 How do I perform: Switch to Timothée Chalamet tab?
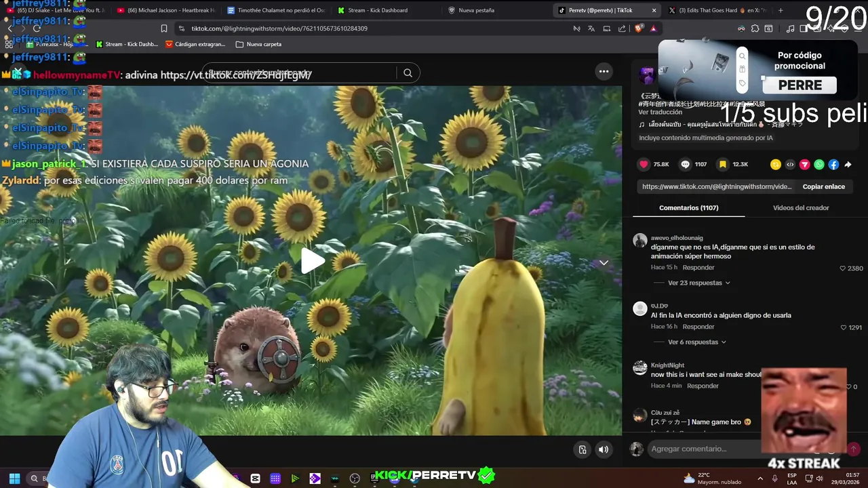coord(276,10)
